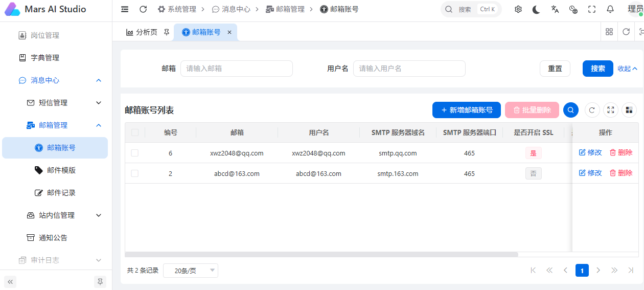Check the row for xwz2048@qq.com
This screenshot has height=290, width=644.
click(135, 153)
